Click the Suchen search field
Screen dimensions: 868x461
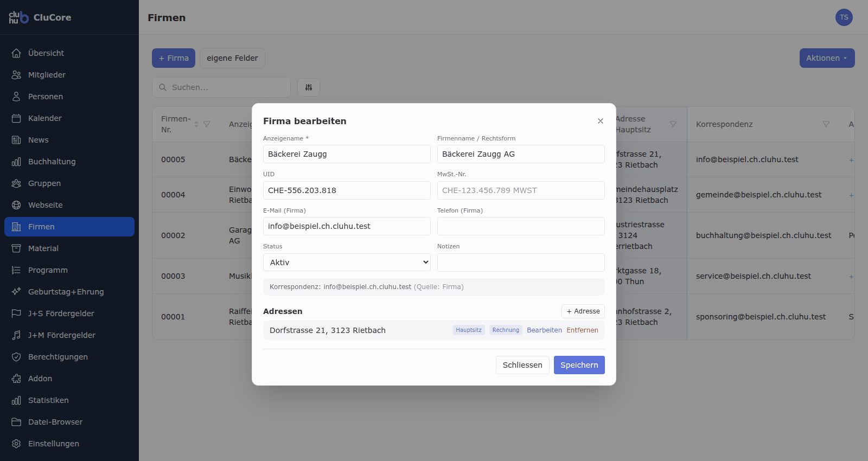pyautogui.click(x=221, y=87)
